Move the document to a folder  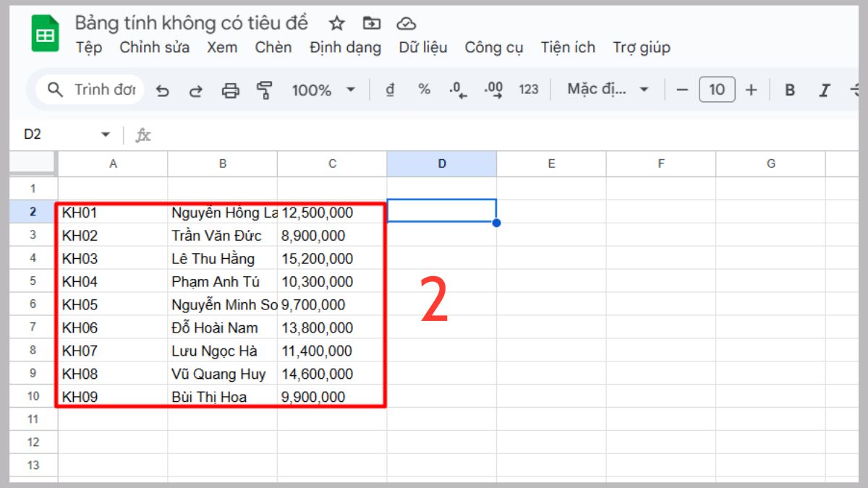pyautogui.click(x=371, y=22)
